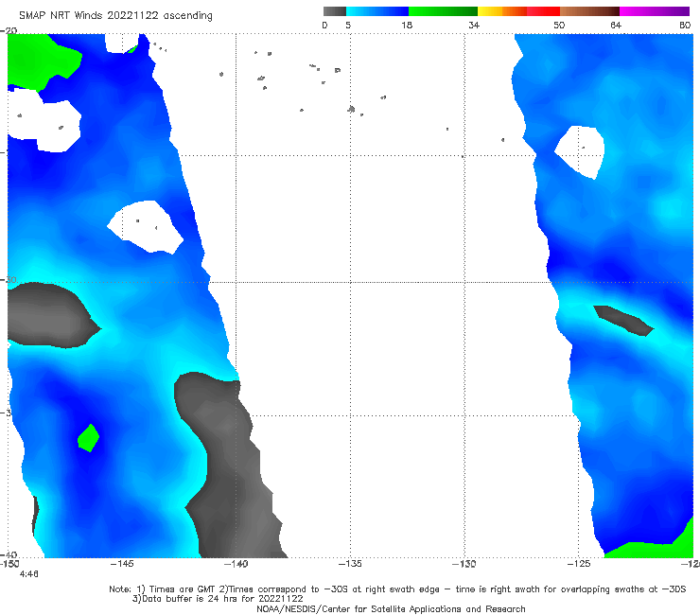Click the color bar label '50'
Screen dimensions: 700x615
click(x=559, y=25)
